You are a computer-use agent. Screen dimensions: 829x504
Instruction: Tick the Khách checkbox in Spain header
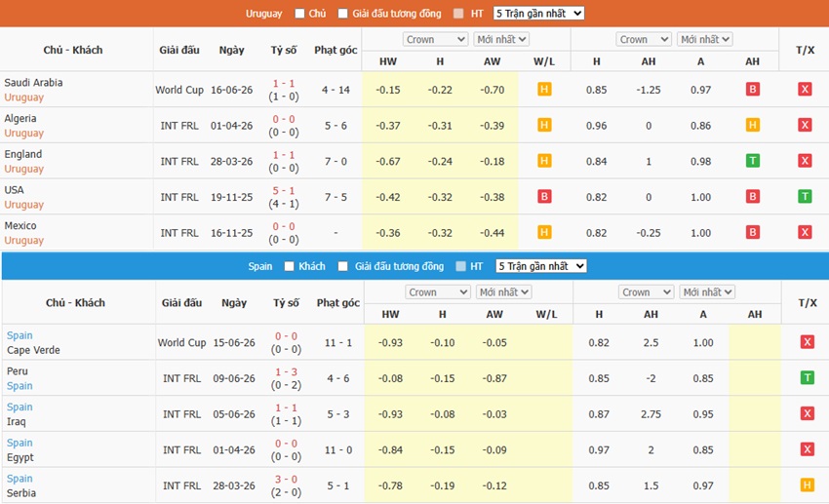[x=290, y=266]
